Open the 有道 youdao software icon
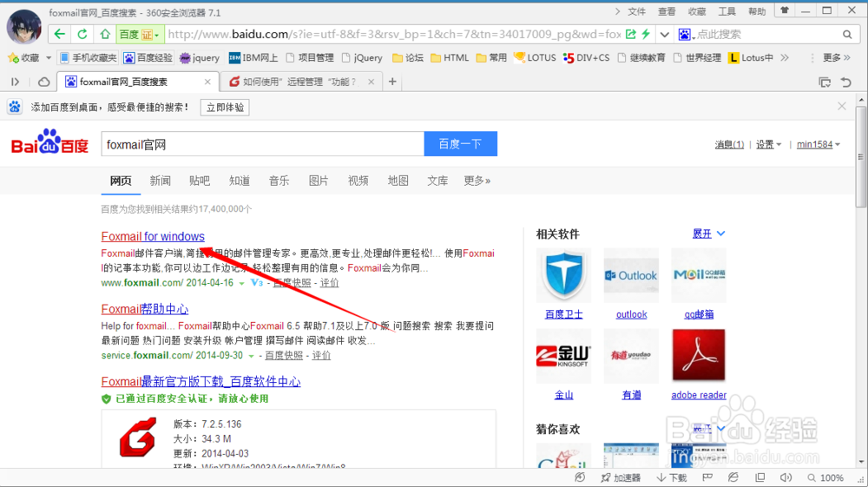Viewport: 868px width, 487px height. coord(631,356)
